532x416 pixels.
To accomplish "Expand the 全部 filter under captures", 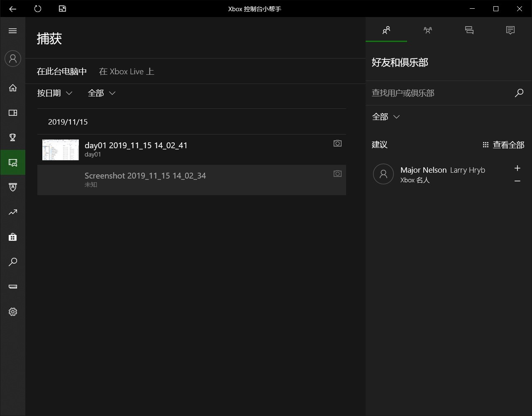I will tap(102, 93).
